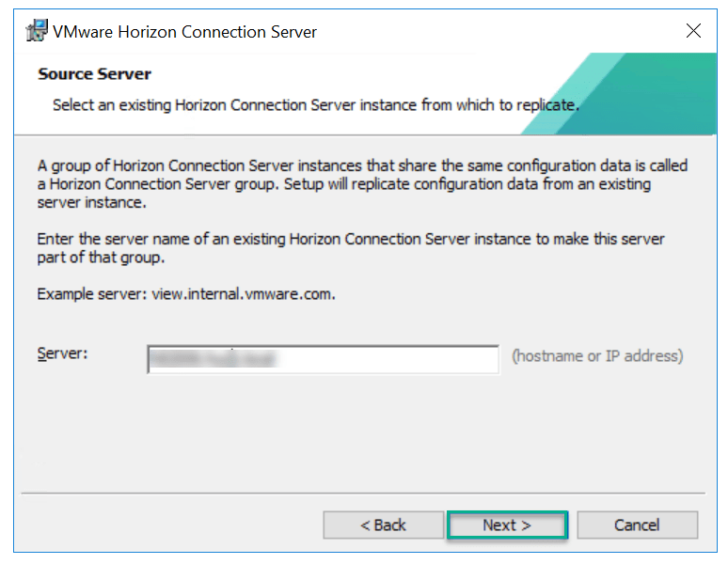Focus the Server hostname input field

[323, 359]
